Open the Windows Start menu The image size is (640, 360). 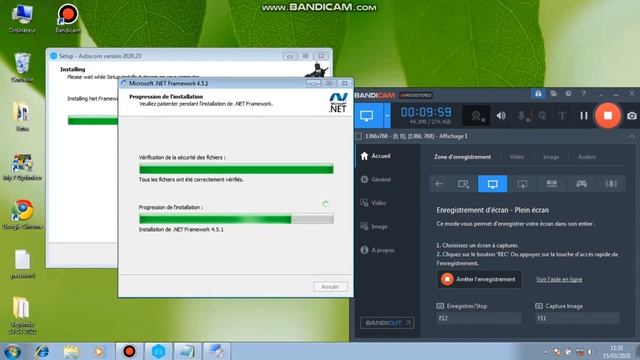(x=12, y=351)
